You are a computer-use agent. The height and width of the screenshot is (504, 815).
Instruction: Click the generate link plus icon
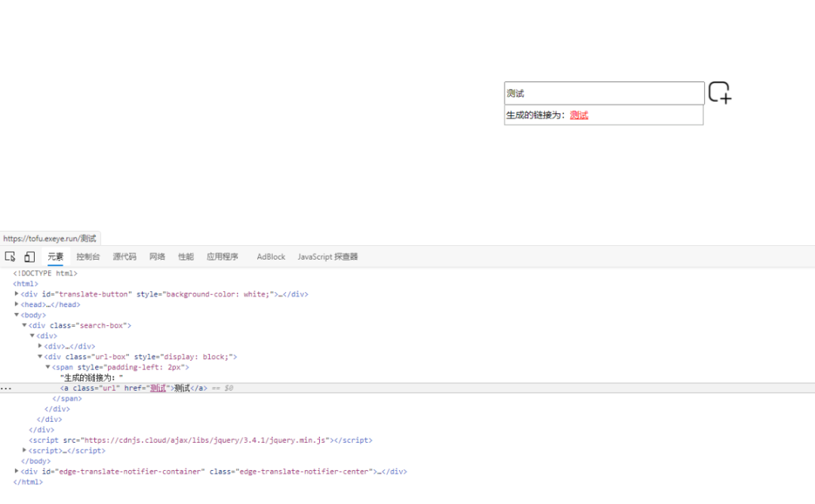pos(720,93)
